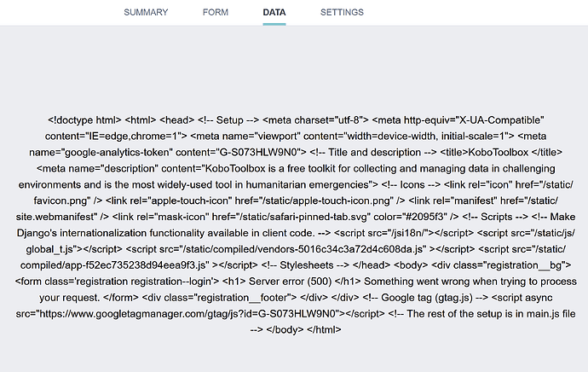Click the "</body> </html>" closing text

(x=303, y=330)
